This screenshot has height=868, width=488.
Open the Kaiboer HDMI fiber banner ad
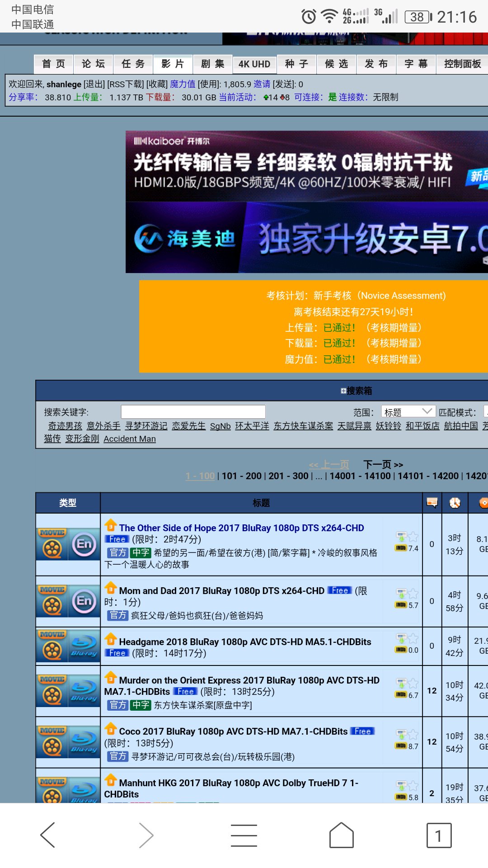point(307,166)
